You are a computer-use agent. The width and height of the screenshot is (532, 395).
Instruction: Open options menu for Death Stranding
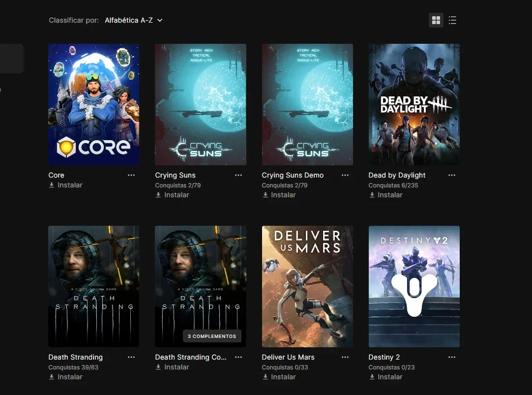click(131, 357)
